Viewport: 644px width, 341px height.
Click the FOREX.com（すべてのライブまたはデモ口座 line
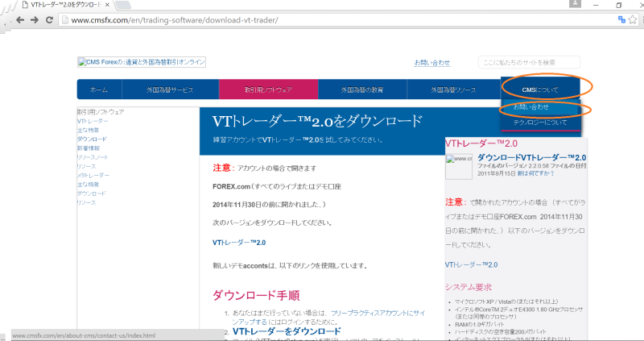click(x=277, y=186)
